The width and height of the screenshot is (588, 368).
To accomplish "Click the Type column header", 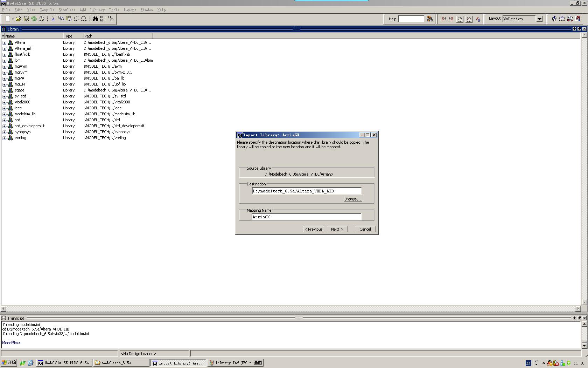I will (73, 36).
